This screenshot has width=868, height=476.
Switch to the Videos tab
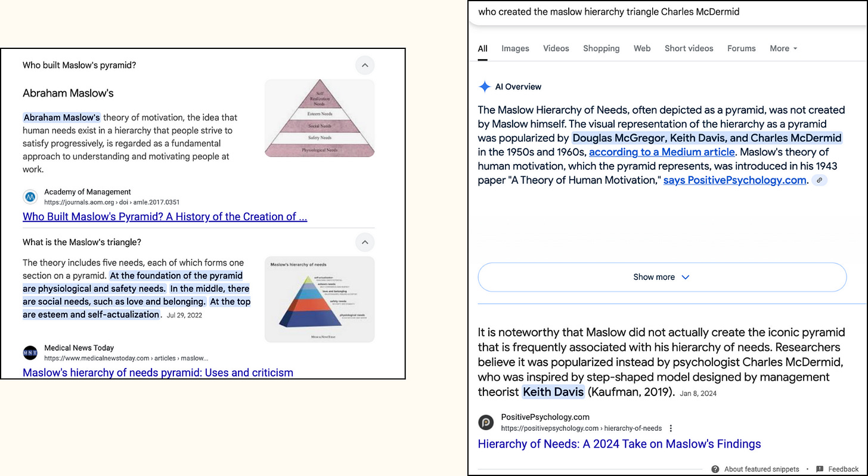556,48
